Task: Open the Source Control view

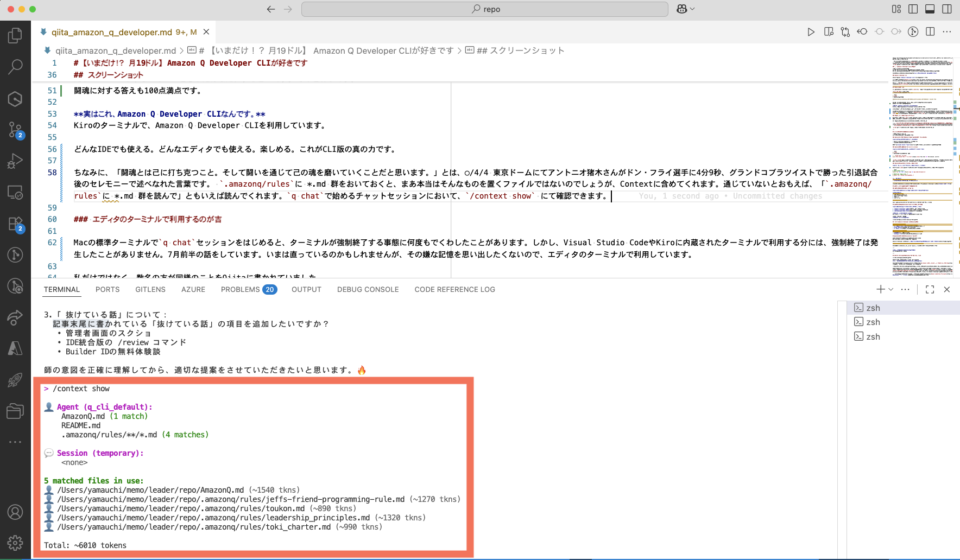Action: (x=15, y=130)
